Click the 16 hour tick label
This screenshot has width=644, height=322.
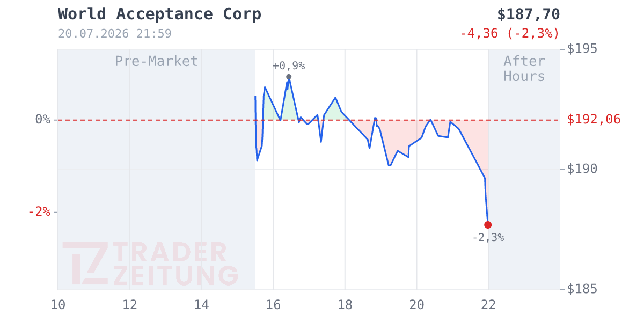pyautogui.click(x=273, y=305)
